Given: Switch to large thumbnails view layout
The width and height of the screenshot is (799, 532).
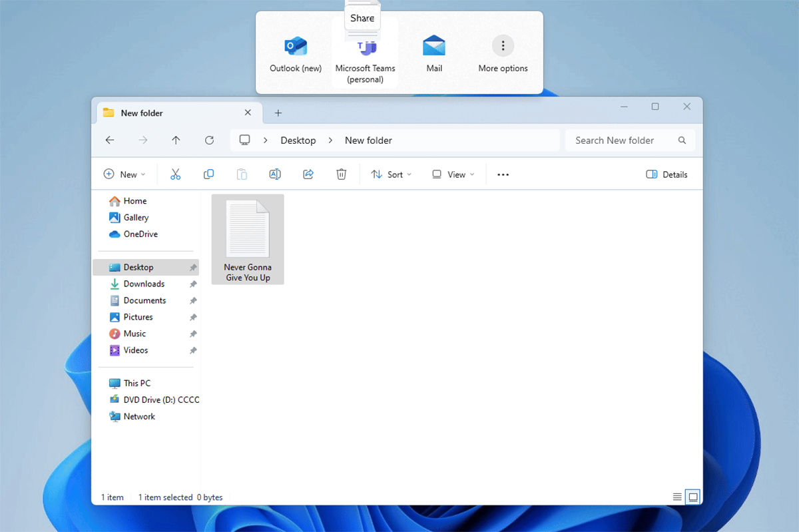Looking at the screenshot, I should (692, 497).
